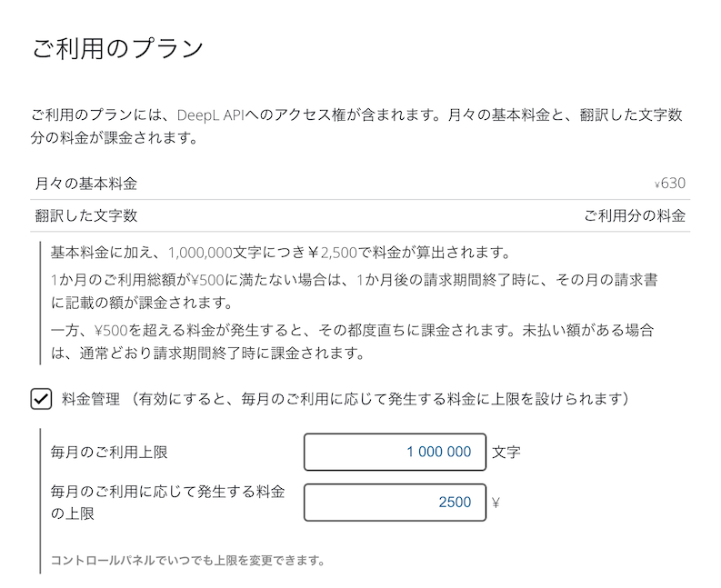Click the 文字 unit beside the limit field
Viewport: 721px width, 588px height.
tap(506, 452)
